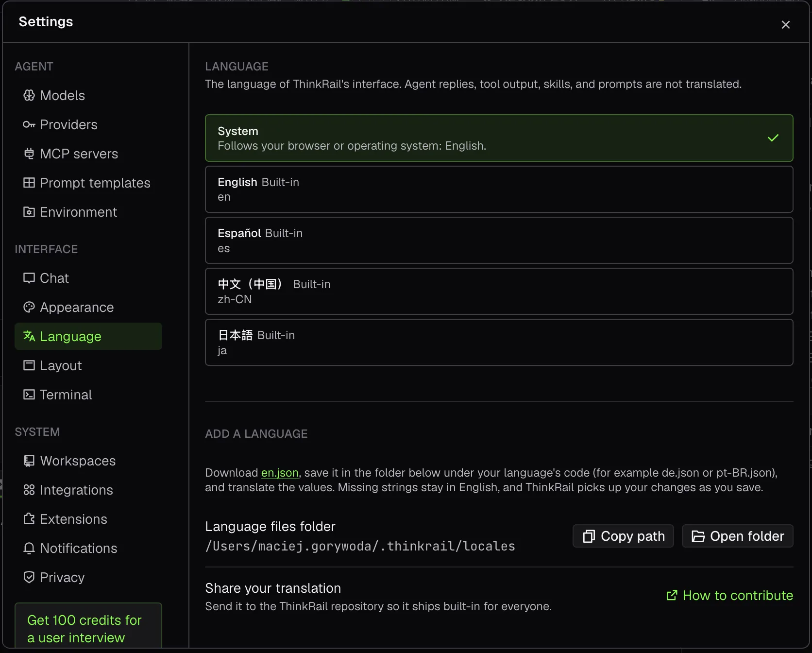Click the Extensions puzzle icon

[x=29, y=519]
